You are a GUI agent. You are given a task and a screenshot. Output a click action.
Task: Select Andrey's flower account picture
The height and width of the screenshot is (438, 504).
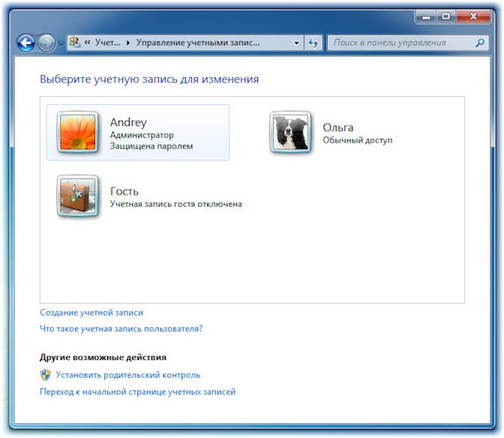coord(78,132)
